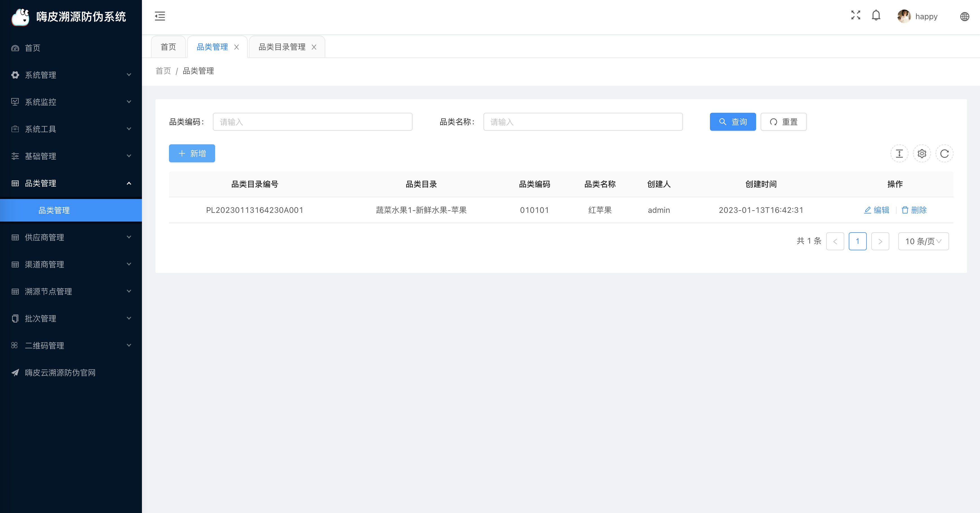This screenshot has height=513, width=980.
Task: Collapse the sidebar with menu fold icon
Action: coord(160,16)
